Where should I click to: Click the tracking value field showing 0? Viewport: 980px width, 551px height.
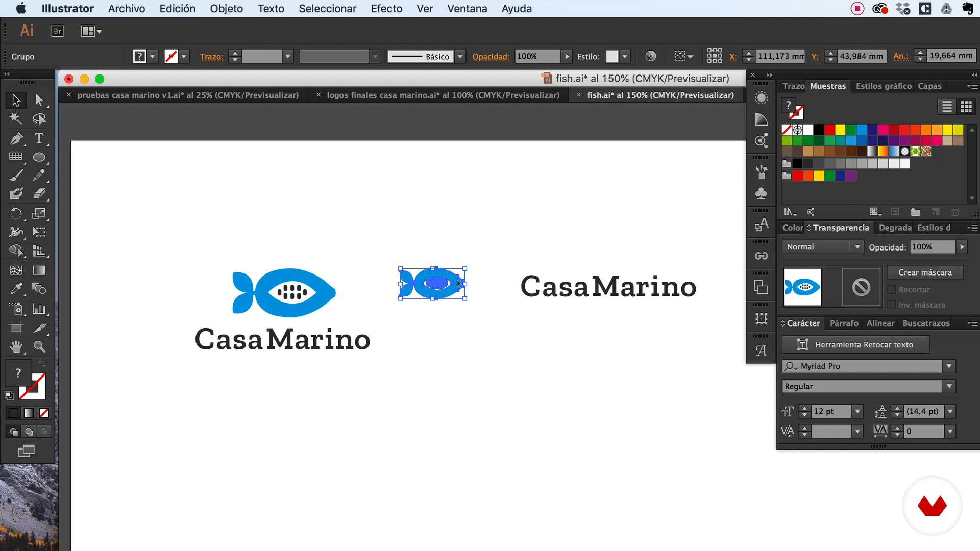(924, 431)
